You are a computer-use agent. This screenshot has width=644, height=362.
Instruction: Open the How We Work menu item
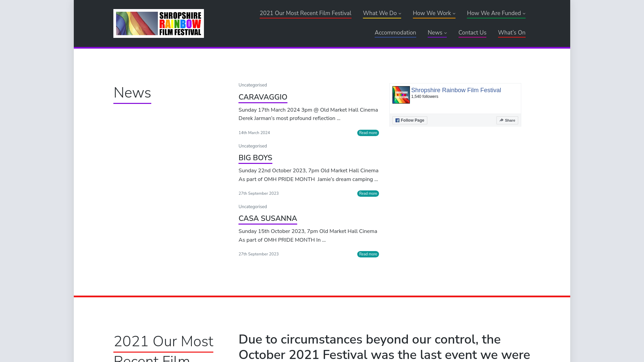432,13
